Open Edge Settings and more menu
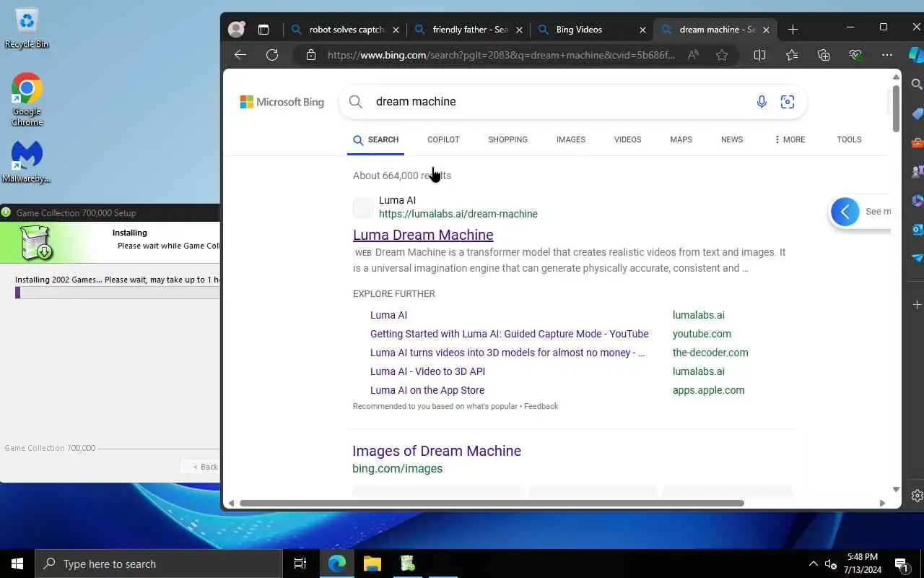 (887, 55)
